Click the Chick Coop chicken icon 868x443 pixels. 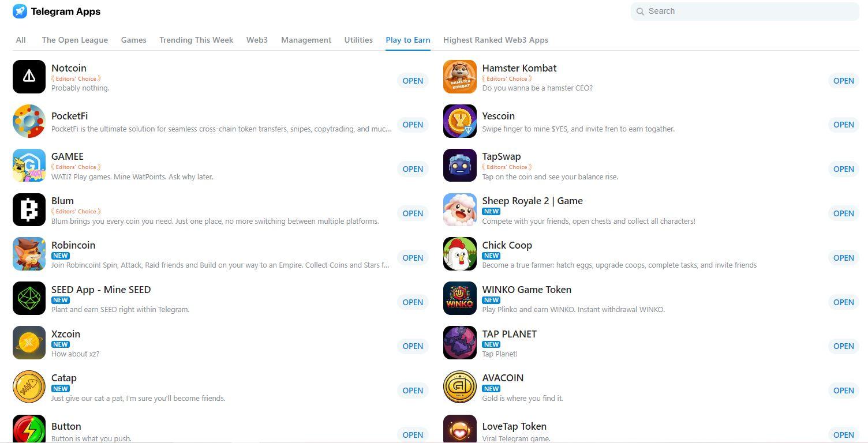pyautogui.click(x=460, y=254)
